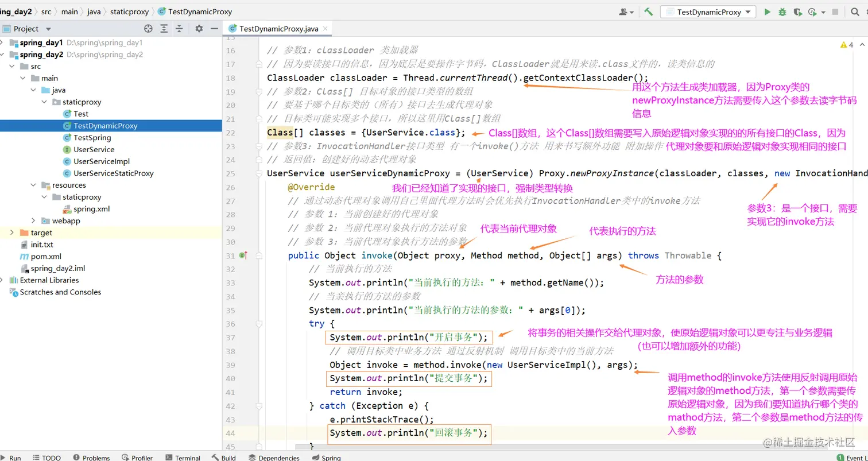The width and height of the screenshot is (868, 461).
Task: Build project with the green hammer icon
Action: coord(648,11)
